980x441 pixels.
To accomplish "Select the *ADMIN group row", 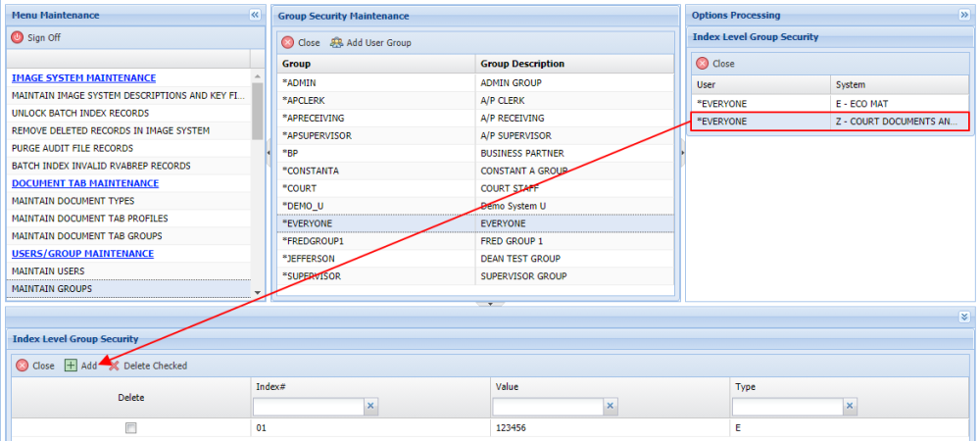I will point(475,82).
